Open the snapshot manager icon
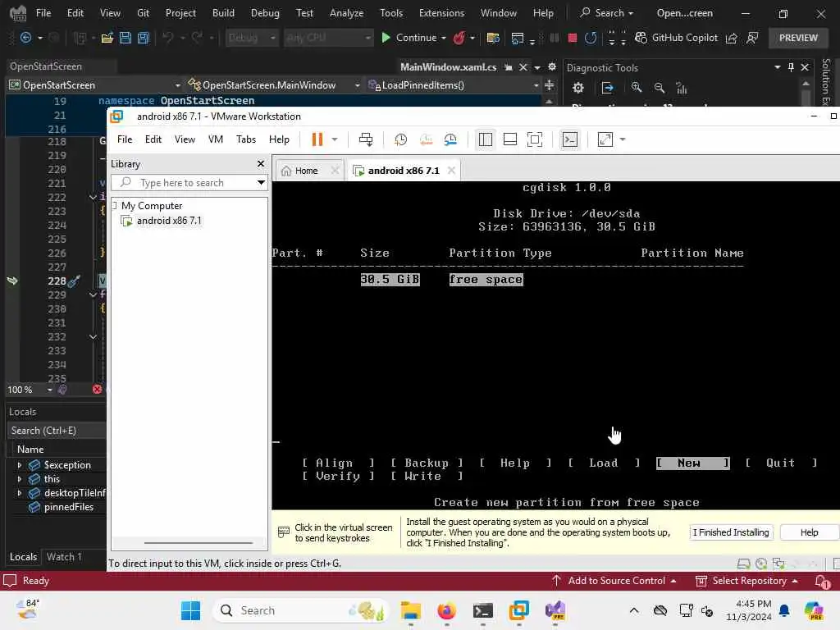840x630 pixels. [450, 139]
